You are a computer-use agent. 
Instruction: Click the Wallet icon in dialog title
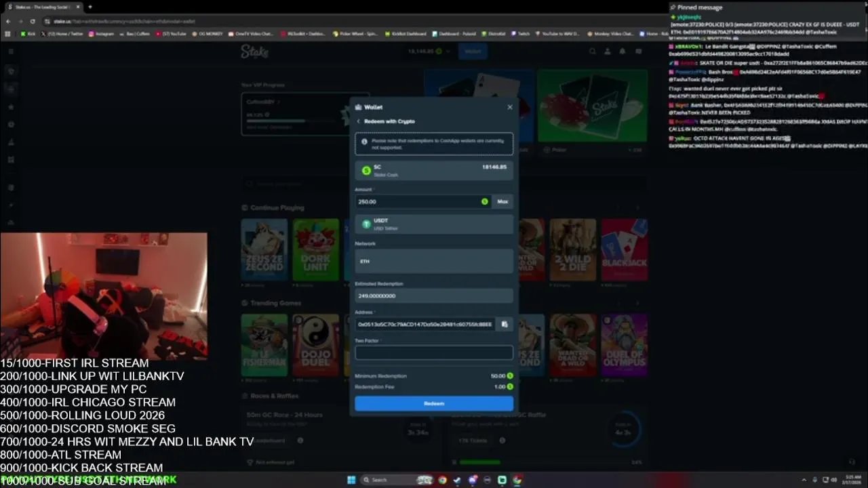[x=358, y=107]
